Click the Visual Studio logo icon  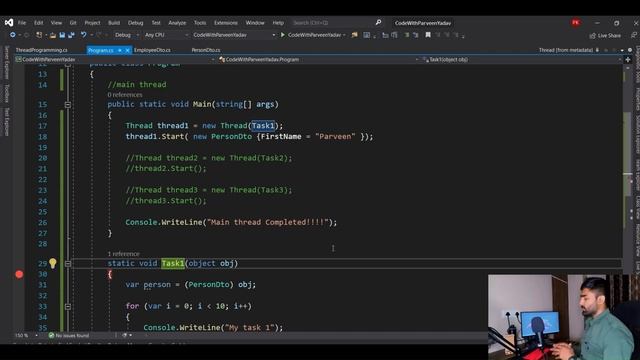9,23
